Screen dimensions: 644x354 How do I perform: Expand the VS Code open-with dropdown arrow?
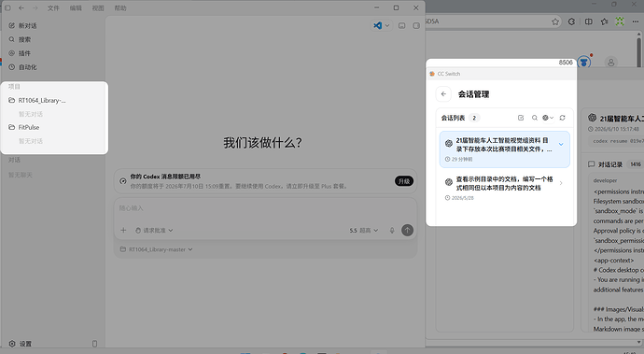pyautogui.click(x=387, y=25)
